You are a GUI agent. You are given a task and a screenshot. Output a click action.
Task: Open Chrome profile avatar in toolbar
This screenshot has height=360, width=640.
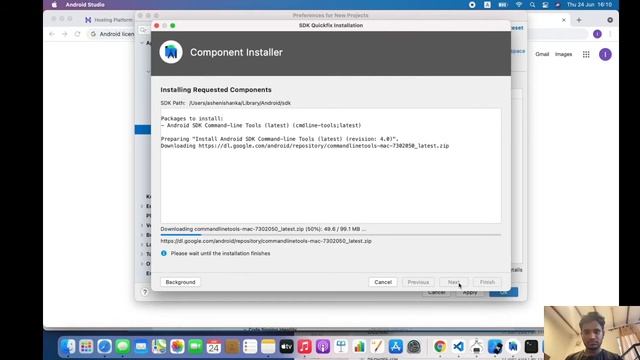597,34
